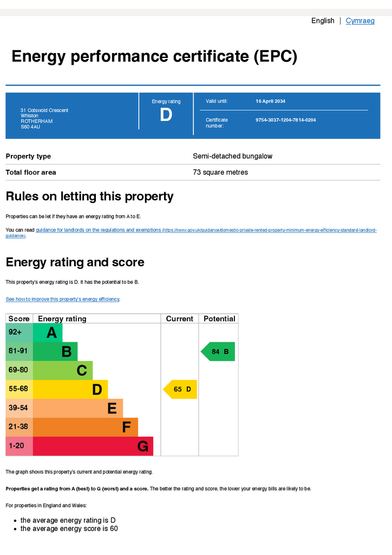Click the green 84 B potential arrow
The width and height of the screenshot is (392, 555).
coord(218,351)
